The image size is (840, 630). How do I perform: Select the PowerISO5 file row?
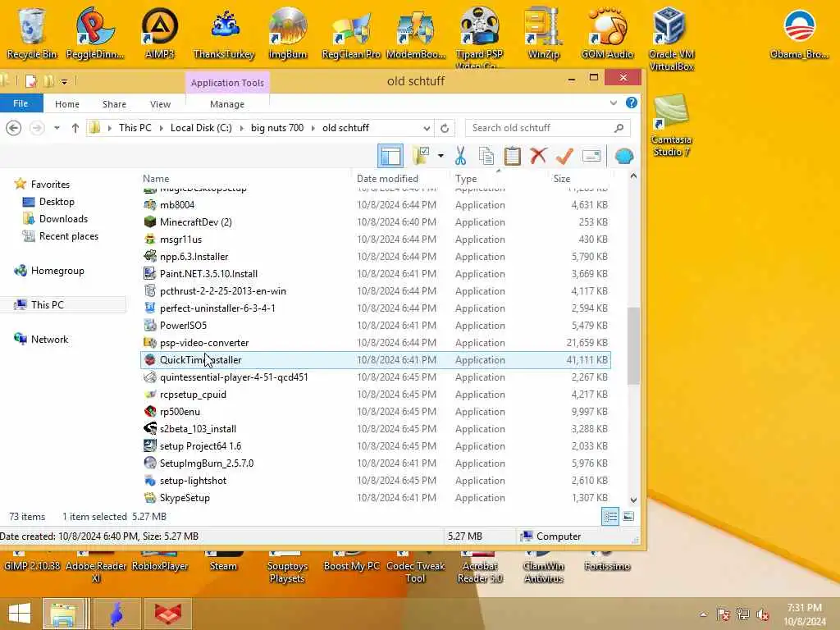pyautogui.click(x=375, y=325)
